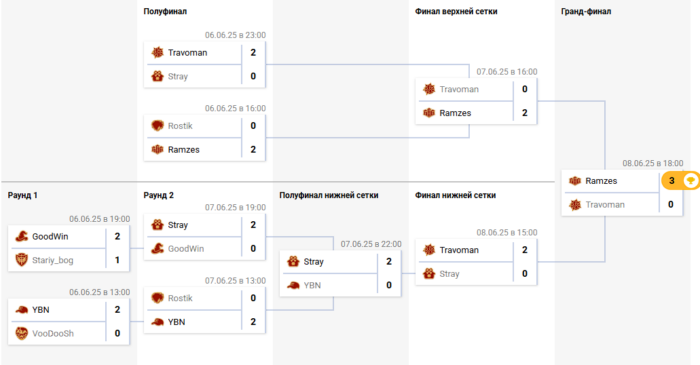Click Ramzes's avatar in the grand final
Screen dimensions: 700x365
575,181
